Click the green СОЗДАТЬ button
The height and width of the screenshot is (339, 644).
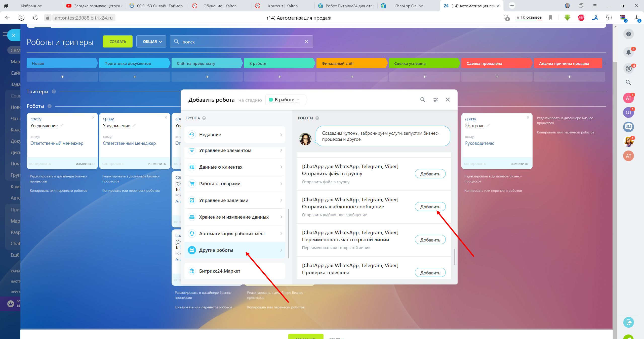click(117, 42)
